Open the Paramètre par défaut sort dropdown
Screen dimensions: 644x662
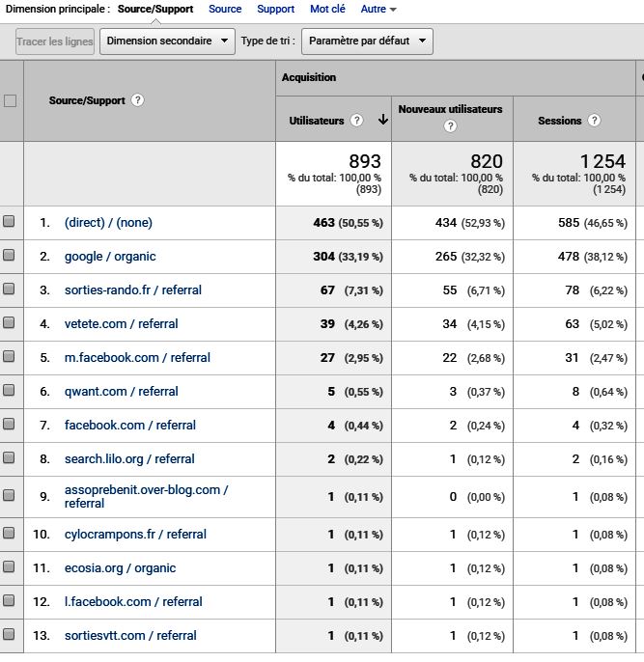(x=367, y=41)
